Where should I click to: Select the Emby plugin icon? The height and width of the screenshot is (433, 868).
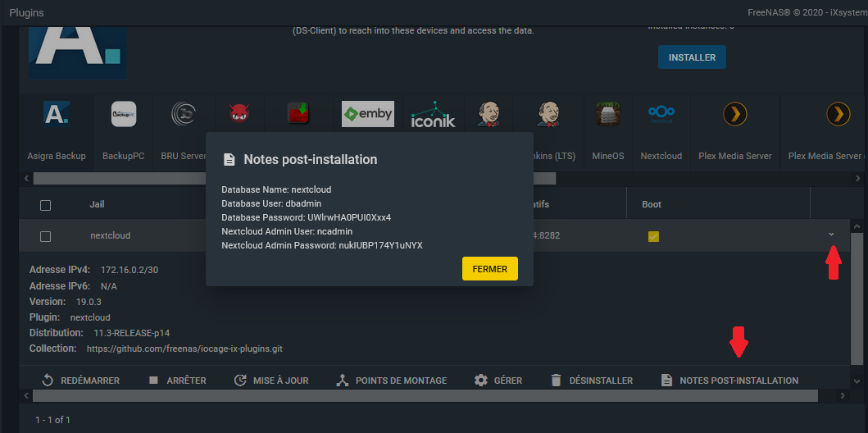tap(367, 114)
